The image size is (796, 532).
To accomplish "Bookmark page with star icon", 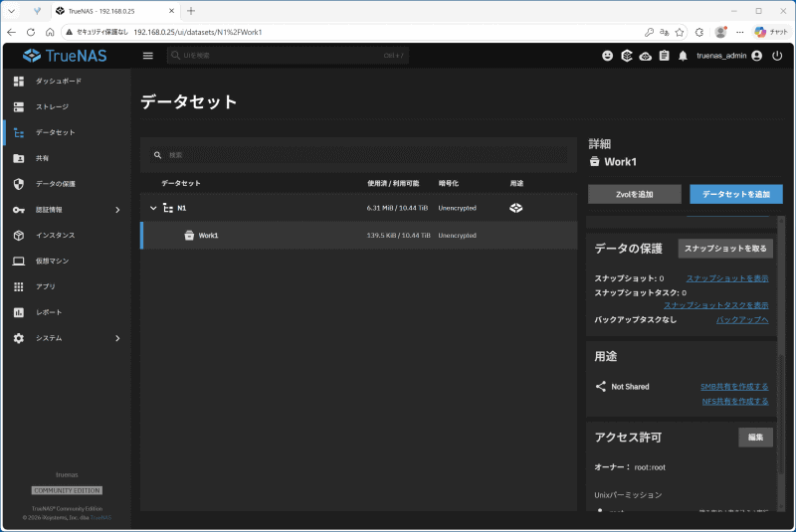I will [x=680, y=32].
